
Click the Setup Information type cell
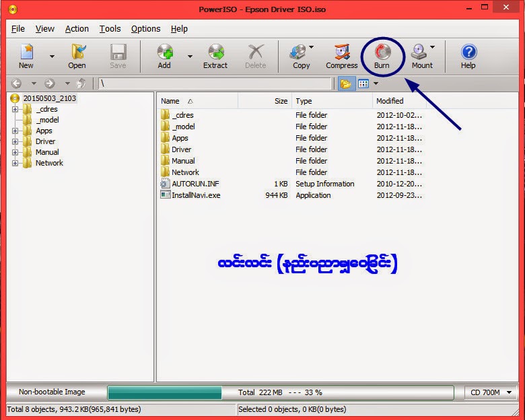(325, 184)
